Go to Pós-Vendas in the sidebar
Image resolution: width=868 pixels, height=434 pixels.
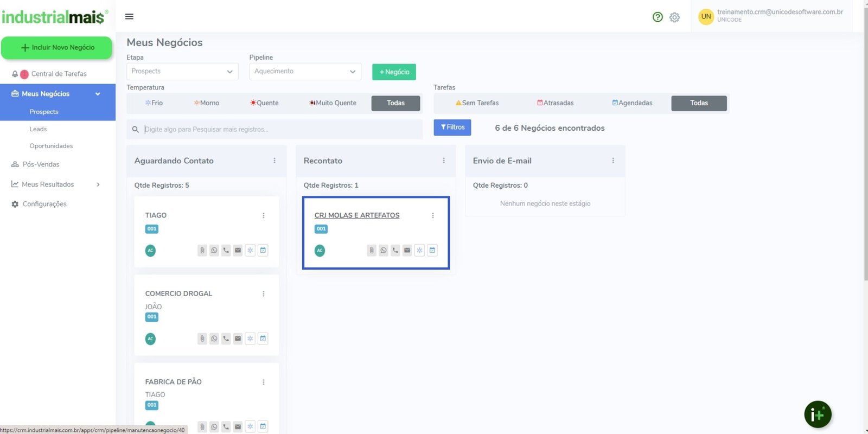[x=41, y=164]
